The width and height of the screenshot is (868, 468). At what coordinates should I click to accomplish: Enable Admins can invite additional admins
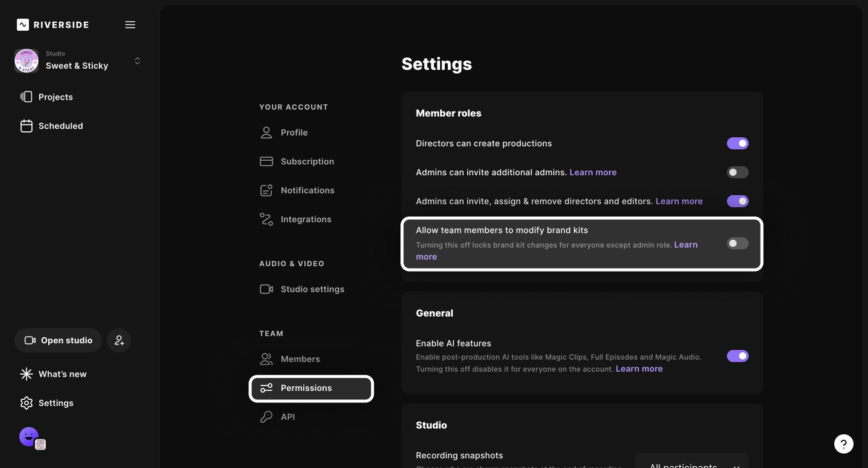[x=737, y=172]
